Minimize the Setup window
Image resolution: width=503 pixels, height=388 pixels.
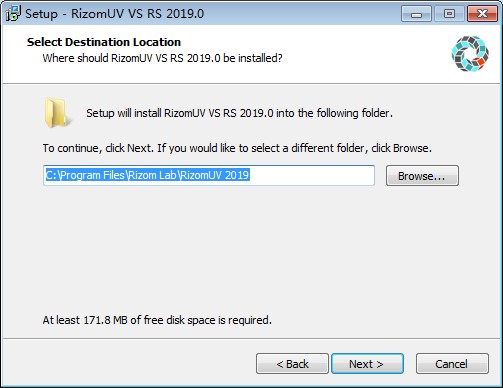416,14
